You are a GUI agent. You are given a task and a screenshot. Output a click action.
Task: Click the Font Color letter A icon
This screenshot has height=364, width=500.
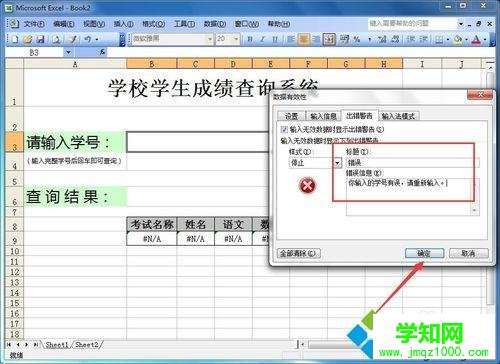coord(477,40)
